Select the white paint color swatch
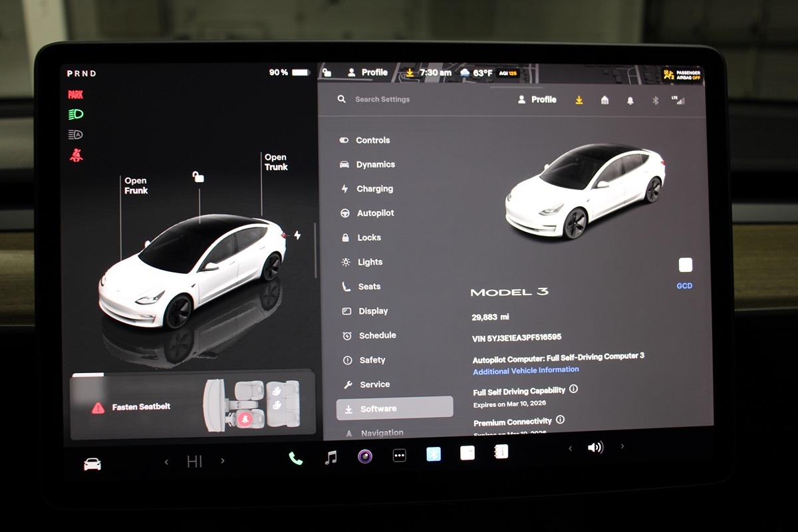 [685, 265]
